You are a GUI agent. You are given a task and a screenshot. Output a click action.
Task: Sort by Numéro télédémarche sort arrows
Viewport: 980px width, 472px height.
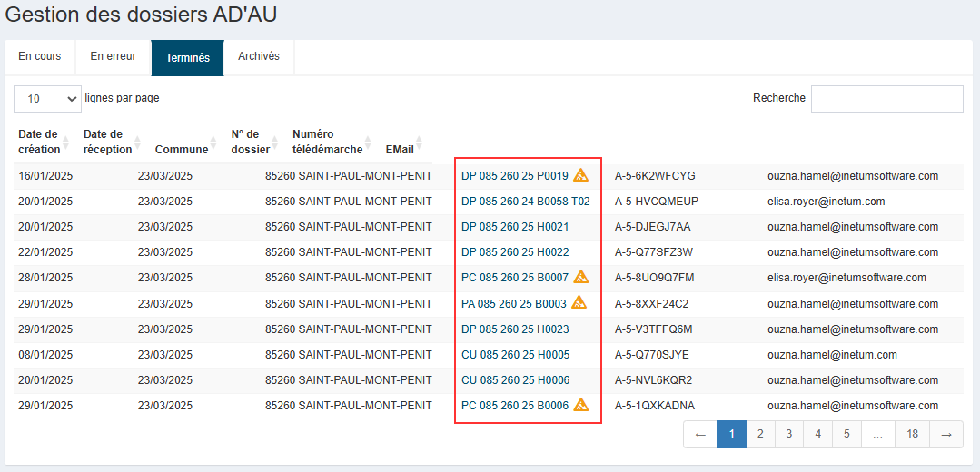369,143
